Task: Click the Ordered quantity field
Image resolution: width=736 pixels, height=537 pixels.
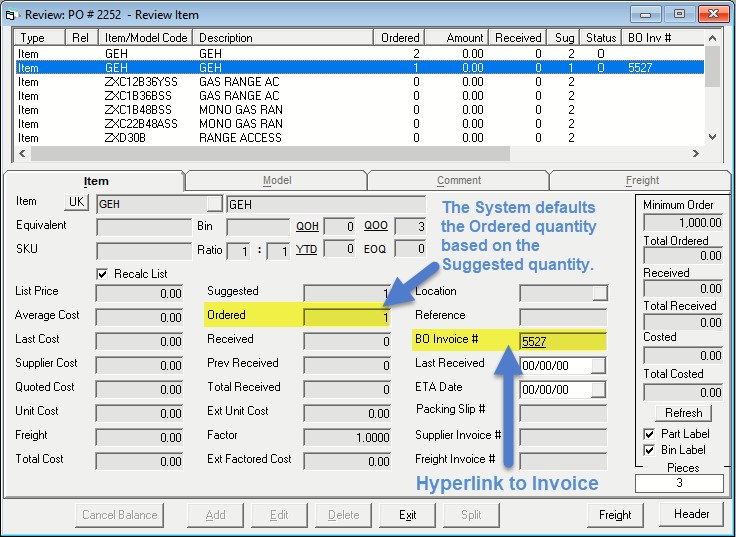Action: [347, 317]
